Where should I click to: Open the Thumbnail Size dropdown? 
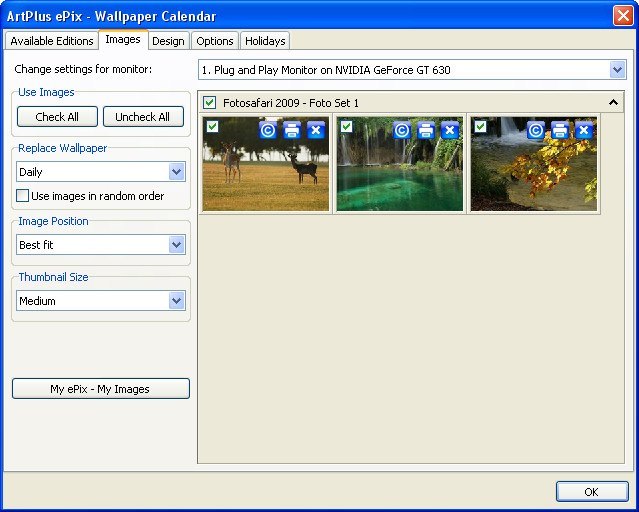[177, 301]
